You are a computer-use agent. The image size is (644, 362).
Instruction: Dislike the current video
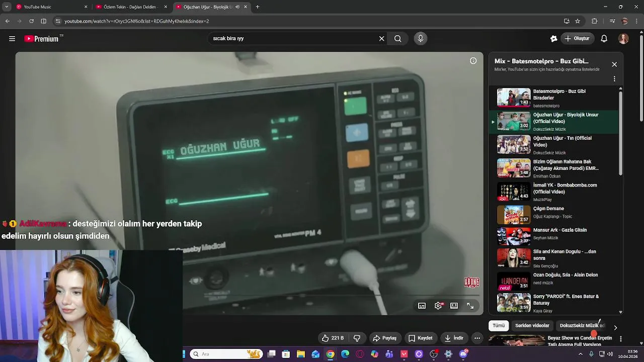tap(357, 338)
